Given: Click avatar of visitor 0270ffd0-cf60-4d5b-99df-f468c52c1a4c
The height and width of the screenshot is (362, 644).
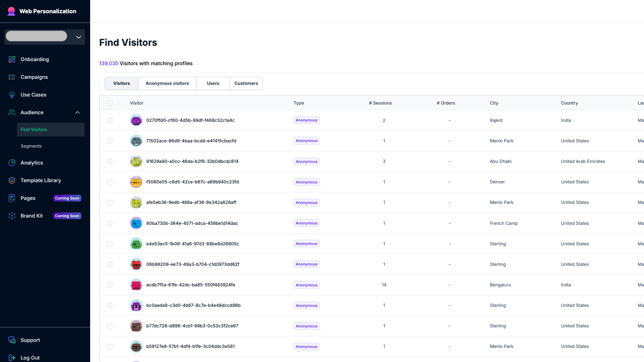Looking at the screenshot, I should click(136, 120).
